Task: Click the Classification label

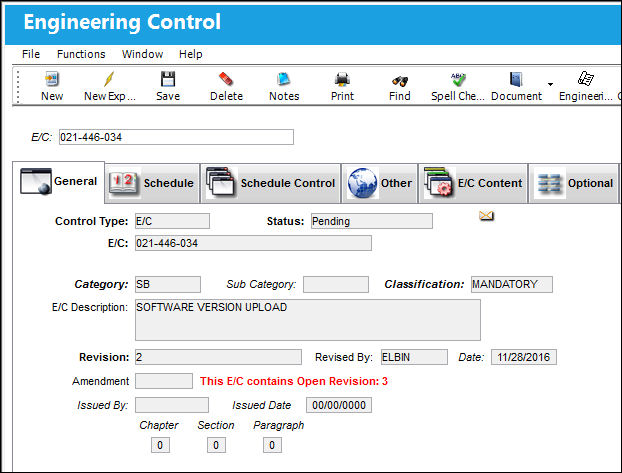Action: [x=424, y=284]
